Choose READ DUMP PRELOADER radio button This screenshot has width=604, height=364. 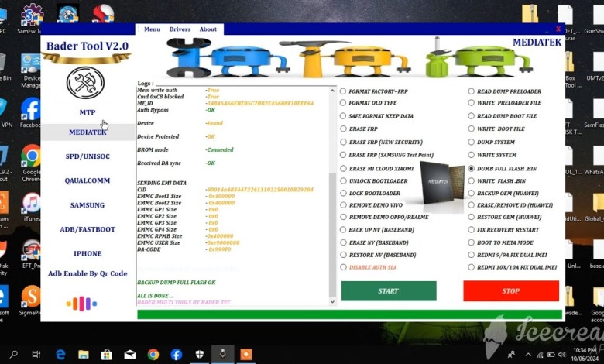[472, 91]
